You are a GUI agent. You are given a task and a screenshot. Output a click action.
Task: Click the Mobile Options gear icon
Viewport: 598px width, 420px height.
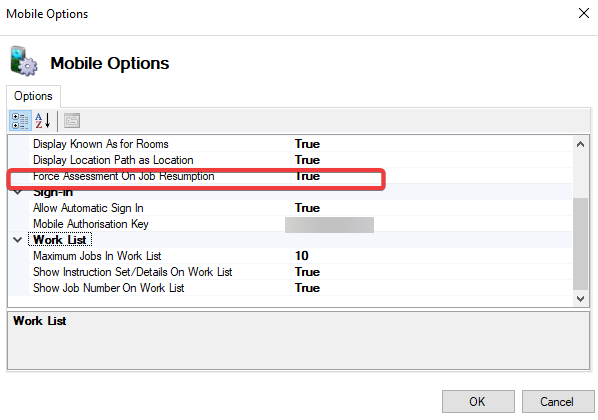coord(24,61)
